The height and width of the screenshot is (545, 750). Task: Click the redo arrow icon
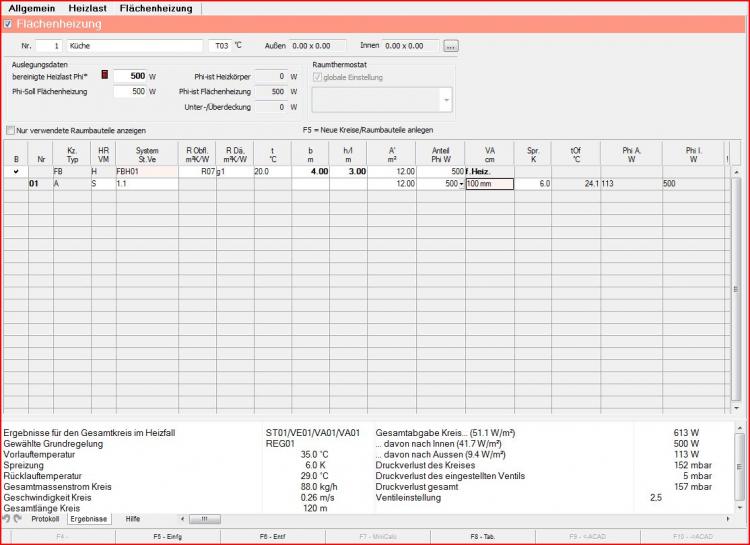[x=18, y=519]
